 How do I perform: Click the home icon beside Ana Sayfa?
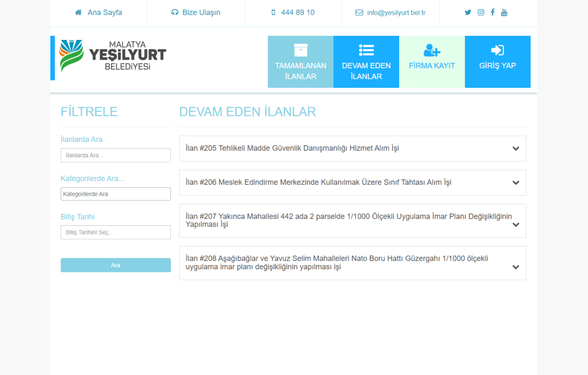(x=78, y=12)
